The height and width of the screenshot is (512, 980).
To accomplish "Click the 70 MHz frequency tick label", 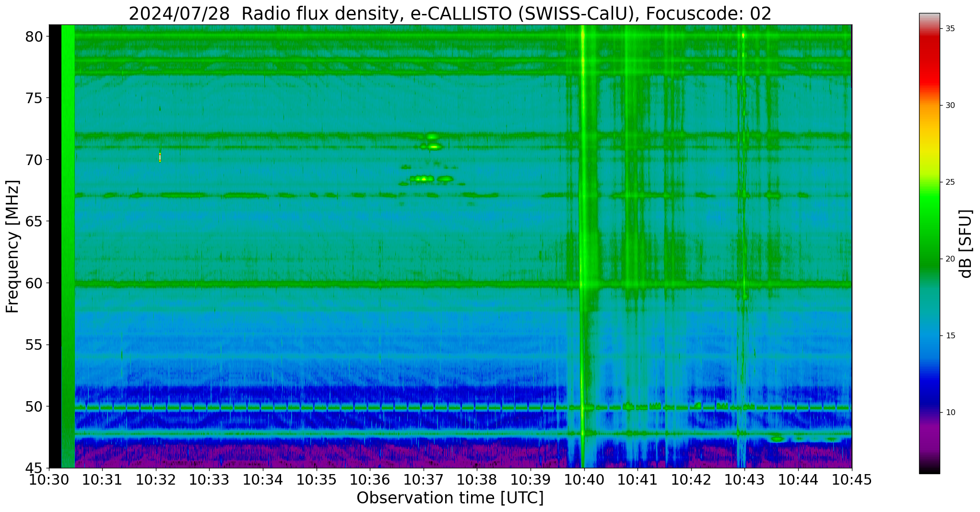I will [x=34, y=159].
